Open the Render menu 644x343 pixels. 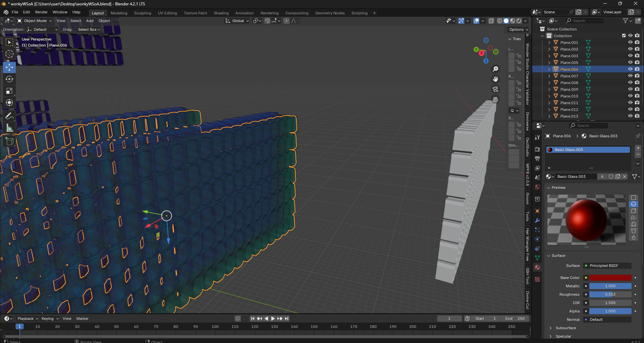point(41,12)
